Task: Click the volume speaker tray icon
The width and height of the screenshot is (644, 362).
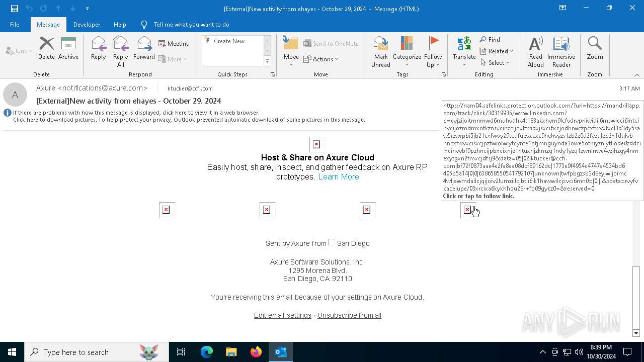Action: [x=579, y=352]
